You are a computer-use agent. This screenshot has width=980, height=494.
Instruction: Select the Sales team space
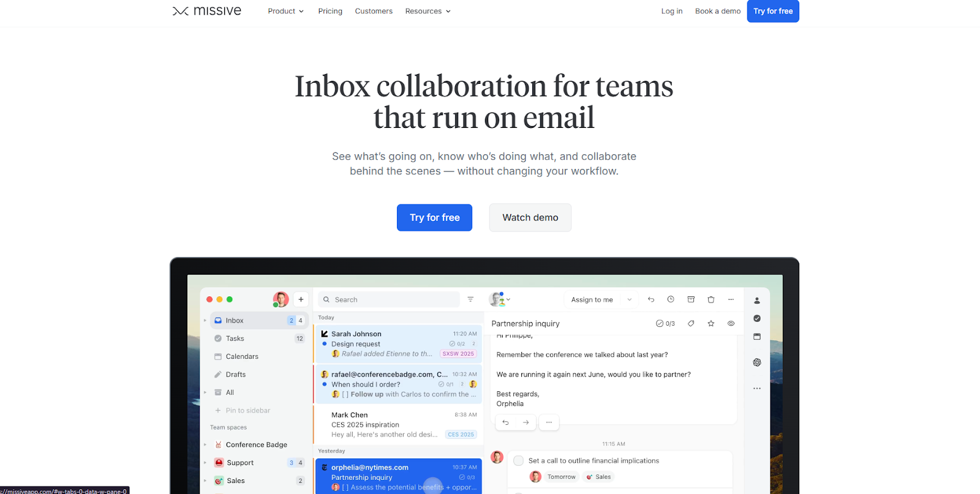tap(236, 481)
